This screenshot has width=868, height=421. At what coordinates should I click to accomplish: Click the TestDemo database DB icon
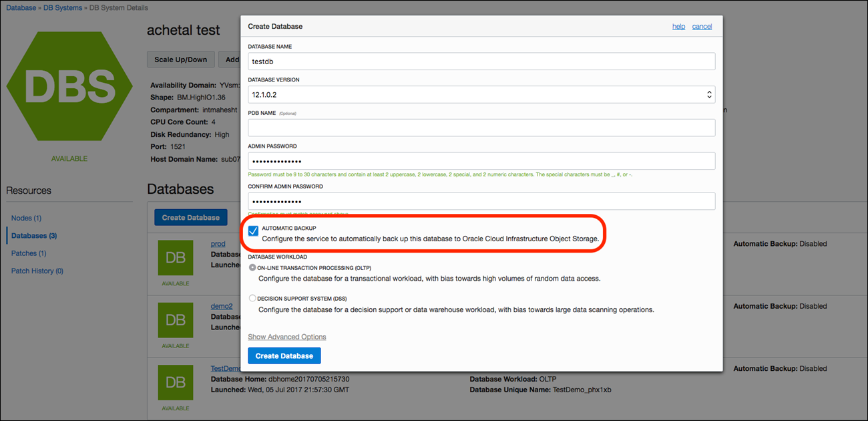pyautogui.click(x=175, y=382)
